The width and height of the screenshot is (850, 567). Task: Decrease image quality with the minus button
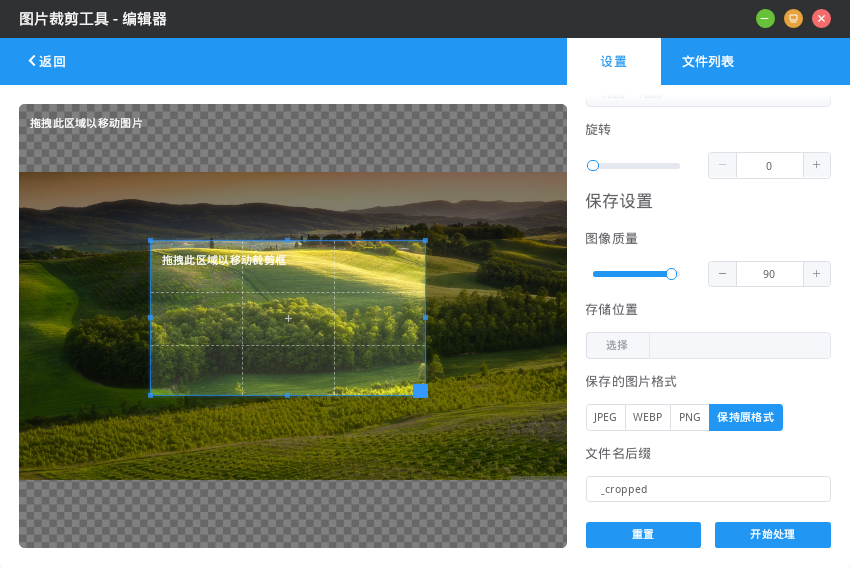[722, 274]
